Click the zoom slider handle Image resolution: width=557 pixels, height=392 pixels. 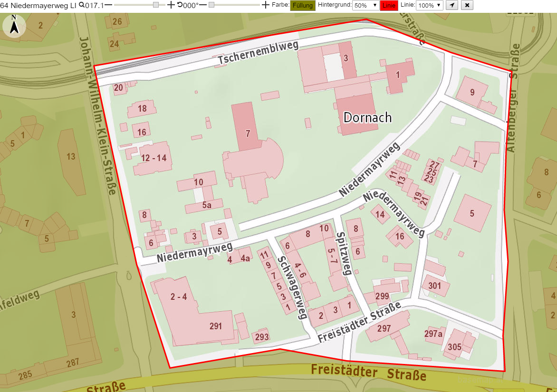(156, 5)
